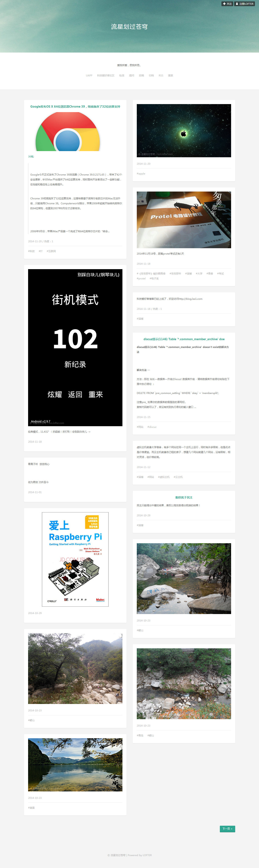The image size is (259, 868).
Task: Open the 投稿 submit menu item
Action: (x=141, y=76)
